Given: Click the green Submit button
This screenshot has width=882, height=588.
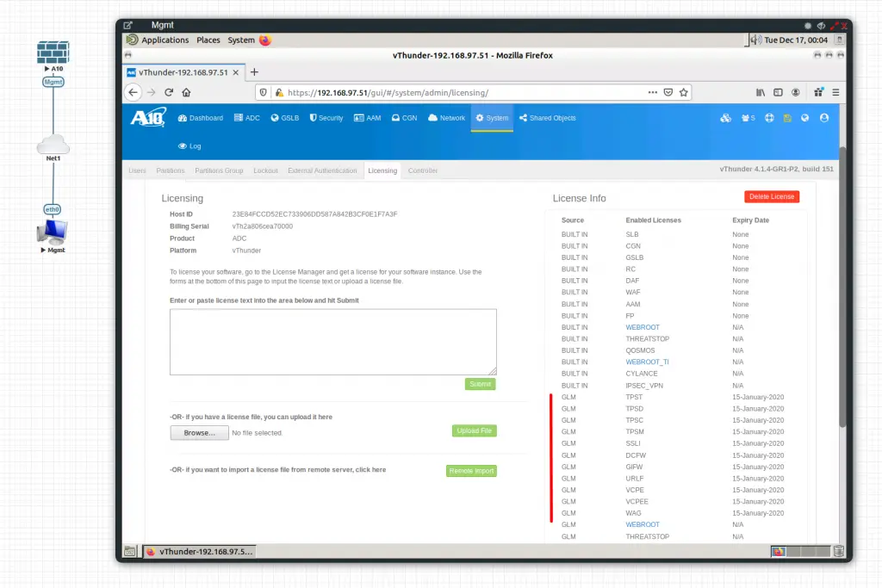Looking at the screenshot, I should click(x=481, y=384).
